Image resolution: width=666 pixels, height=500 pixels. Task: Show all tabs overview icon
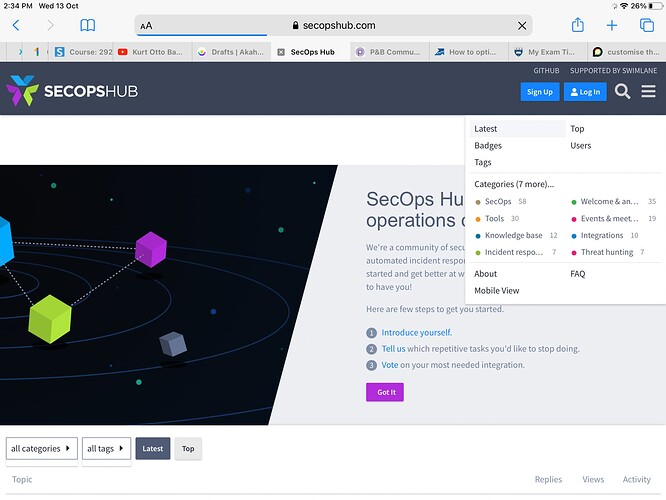coord(647,25)
